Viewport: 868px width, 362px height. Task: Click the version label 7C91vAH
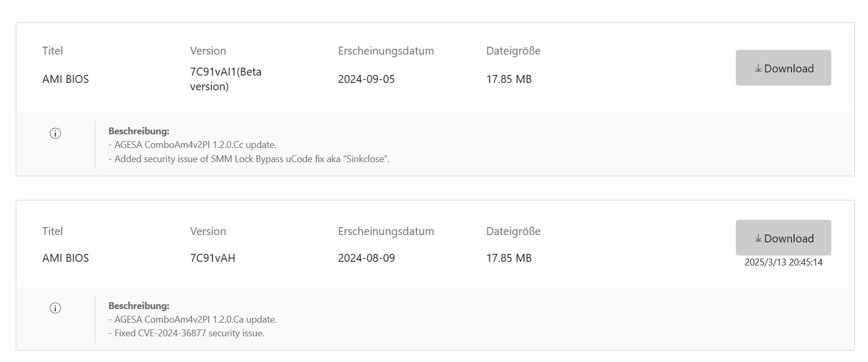(212, 258)
